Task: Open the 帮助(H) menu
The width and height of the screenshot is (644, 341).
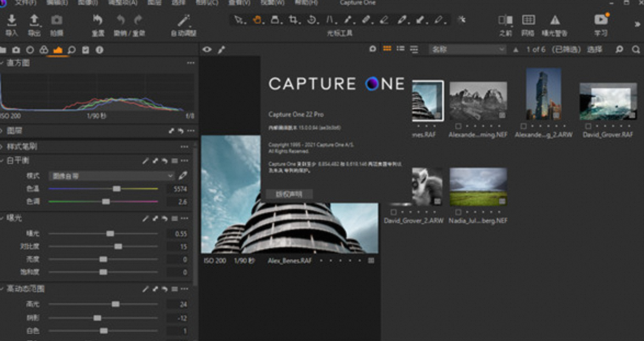Action: click(306, 3)
